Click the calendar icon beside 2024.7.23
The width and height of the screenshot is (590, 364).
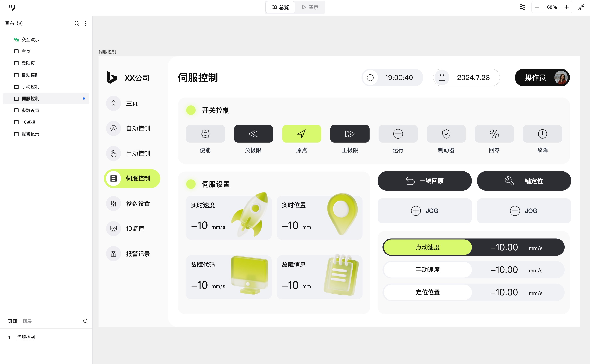tap(442, 78)
